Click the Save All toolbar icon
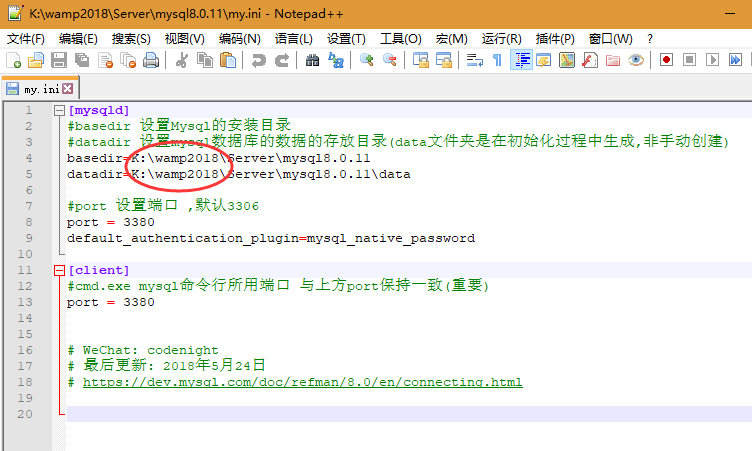The image size is (752, 451). [x=82, y=60]
